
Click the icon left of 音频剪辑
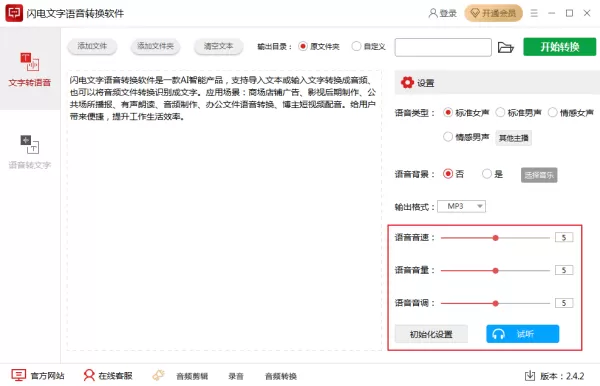158,375
